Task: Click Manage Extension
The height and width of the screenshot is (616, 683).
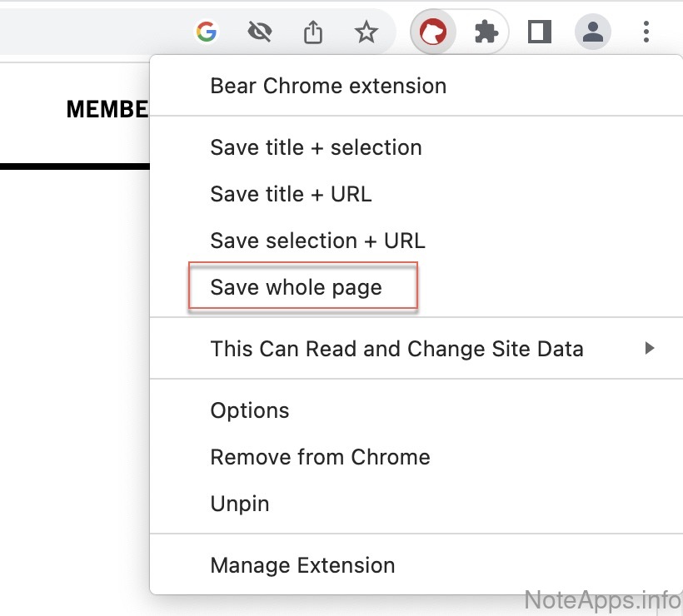Action: click(x=303, y=565)
